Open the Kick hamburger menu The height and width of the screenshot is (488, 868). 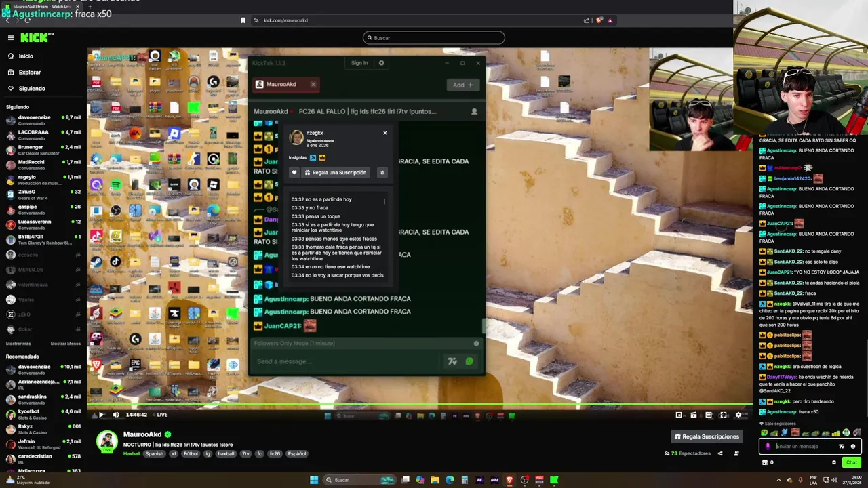tap(10, 38)
